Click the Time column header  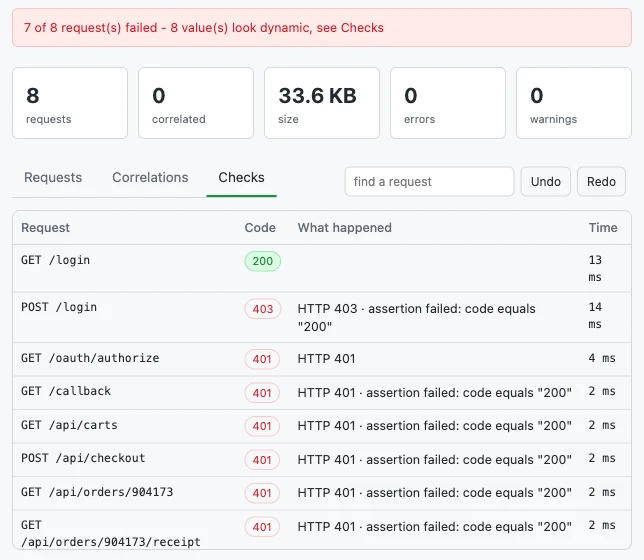pos(603,228)
